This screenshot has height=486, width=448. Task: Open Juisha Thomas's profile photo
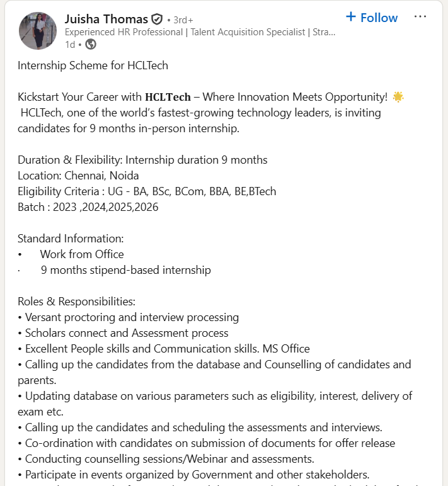pos(38,31)
